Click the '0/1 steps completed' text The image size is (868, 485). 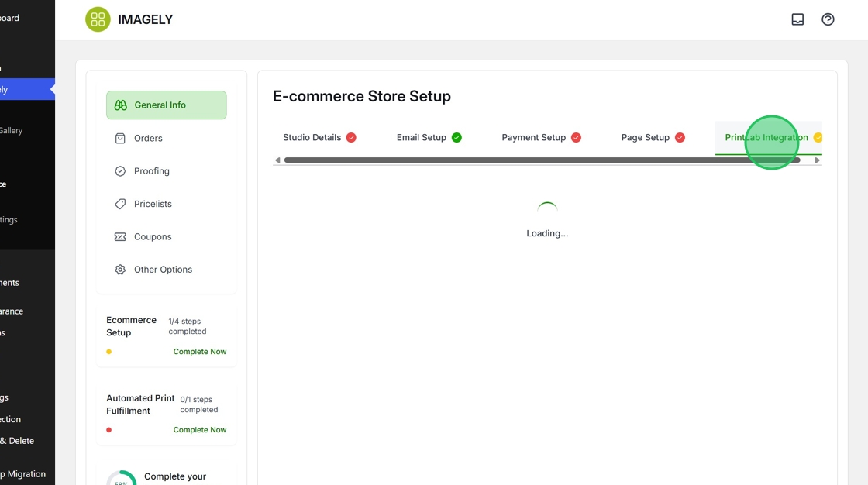coord(199,404)
